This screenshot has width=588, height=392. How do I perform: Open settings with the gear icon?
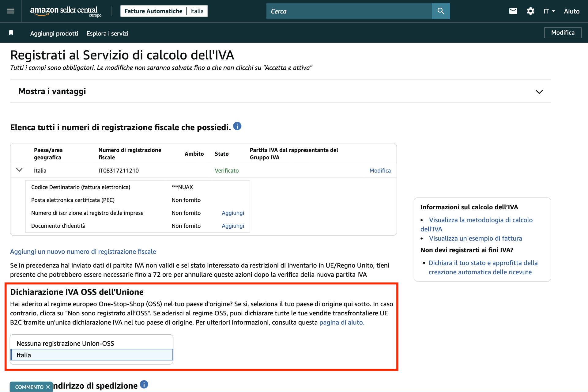[x=530, y=11]
